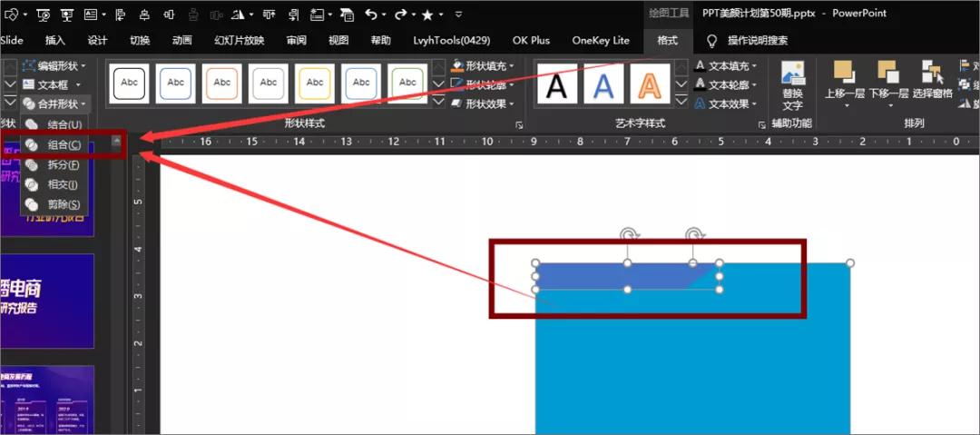Image resolution: width=980 pixels, height=435 pixels.
Task: Open the 审阅 (Review) ribbon tab
Action: point(296,41)
